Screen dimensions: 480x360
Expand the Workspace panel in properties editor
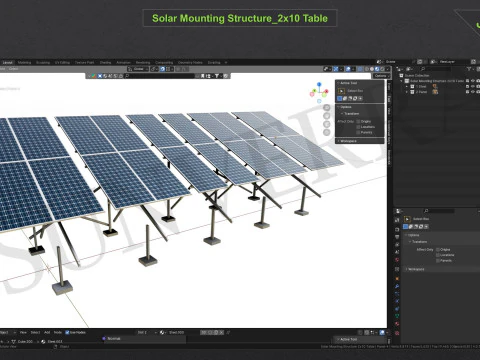coord(416,269)
